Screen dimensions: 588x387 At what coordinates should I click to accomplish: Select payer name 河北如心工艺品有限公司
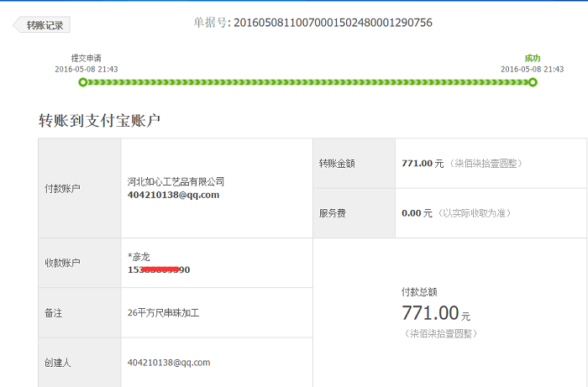click(x=176, y=181)
